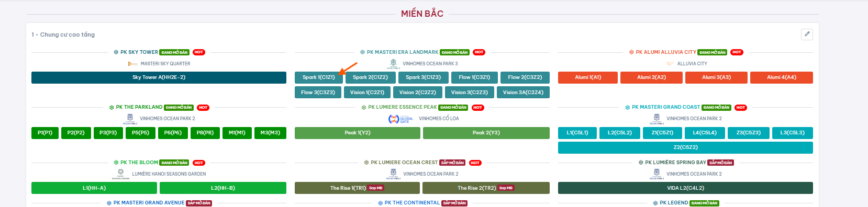868x207 pixels.
Task: Pick Z1(C5Z1) in Grand Coast
Action: coord(662,133)
